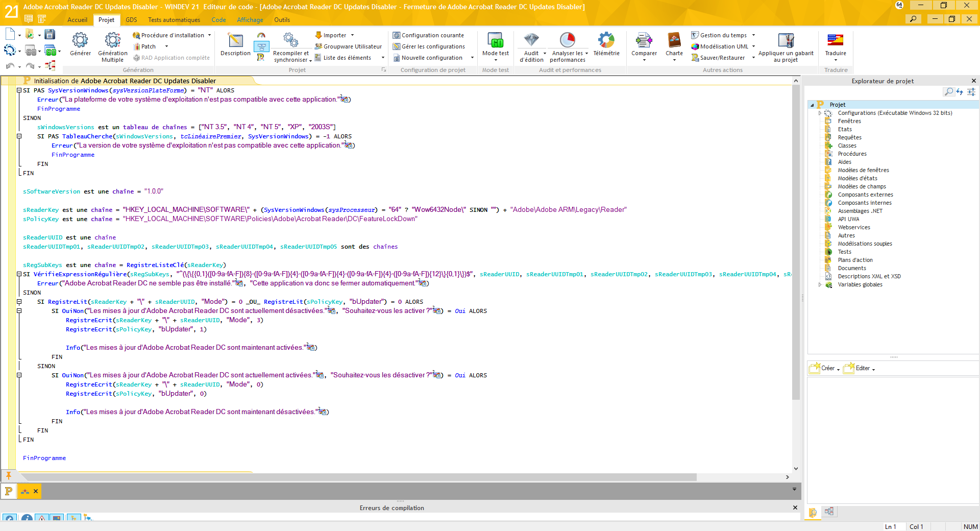
Task: Click the green GO run project icon
Action: 51,51
